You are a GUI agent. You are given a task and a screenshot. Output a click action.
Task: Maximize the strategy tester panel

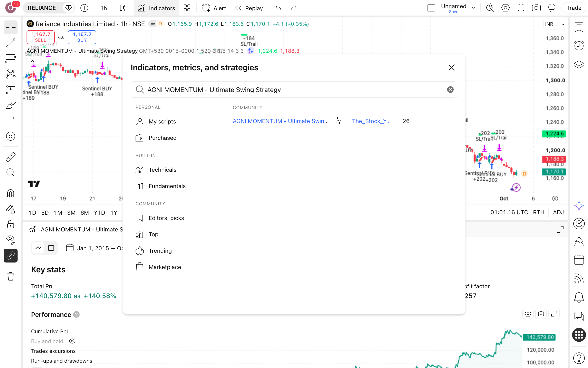[560, 230]
